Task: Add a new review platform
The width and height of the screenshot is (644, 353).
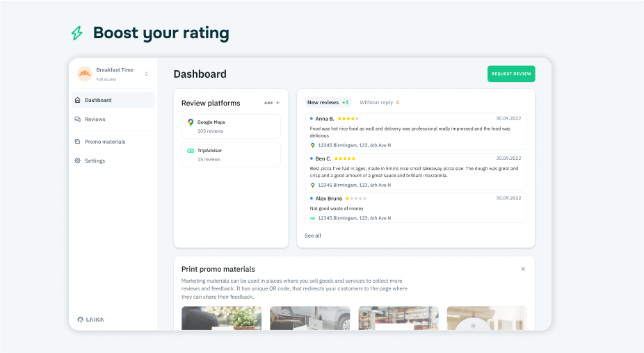Action: tap(272, 103)
